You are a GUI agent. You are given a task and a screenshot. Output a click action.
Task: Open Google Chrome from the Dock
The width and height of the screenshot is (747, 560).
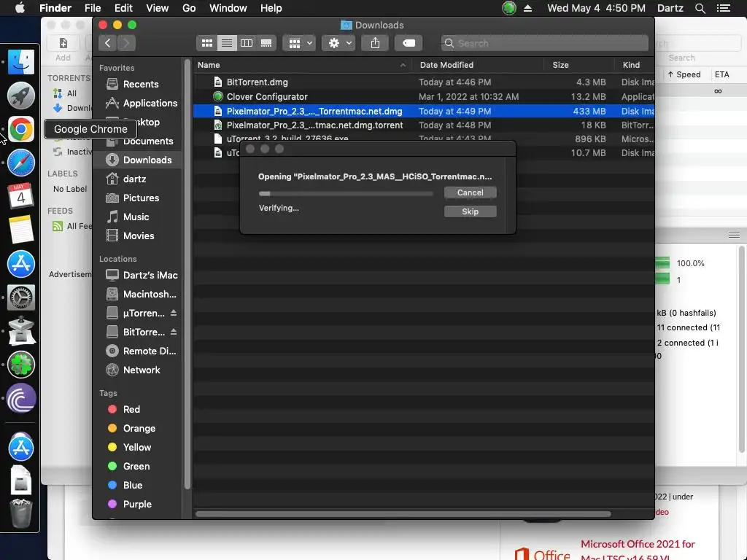click(x=20, y=129)
